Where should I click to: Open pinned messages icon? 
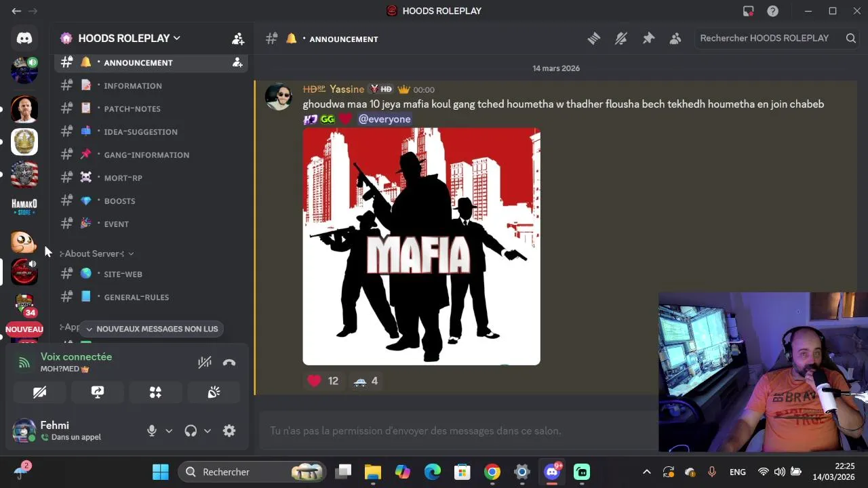tap(648, 39)
